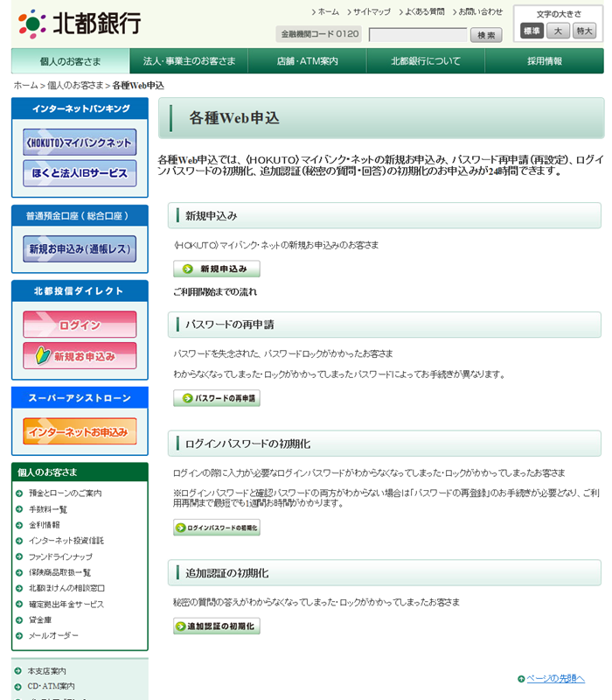Open インターネット投資信託 in sidebar
612x700 pixels.
tap(66, 541)
